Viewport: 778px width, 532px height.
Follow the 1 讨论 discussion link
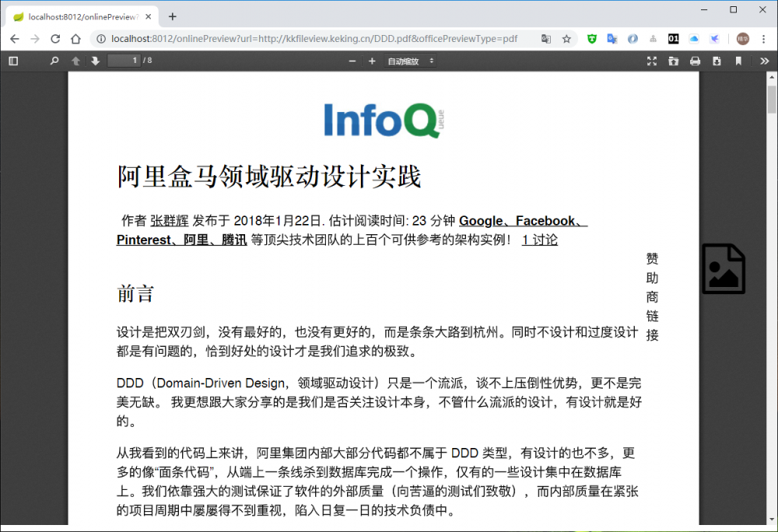[539, 240]
